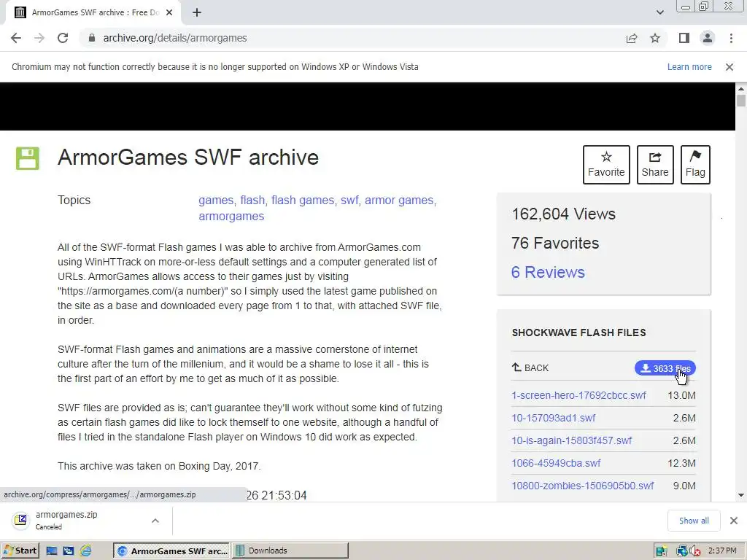
Task: Expand the tab search chevron
Action: coord(659,12)
